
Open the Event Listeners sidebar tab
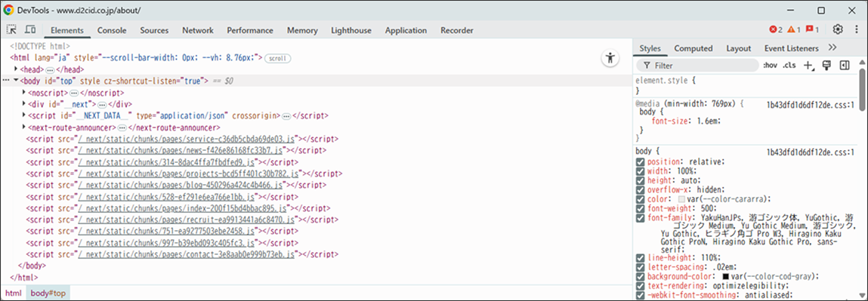pyautogui.click(x=791, y=48)
